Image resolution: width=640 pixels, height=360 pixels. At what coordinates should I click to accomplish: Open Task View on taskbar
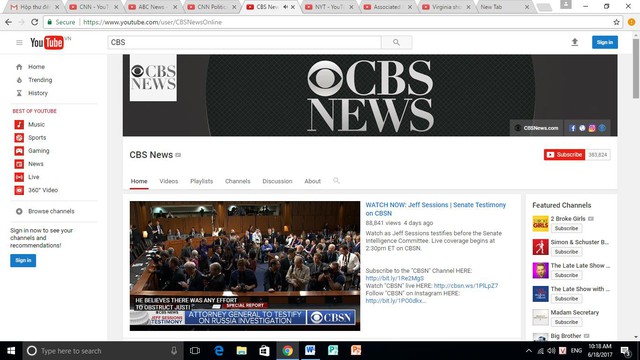click(x=195, y=351)
